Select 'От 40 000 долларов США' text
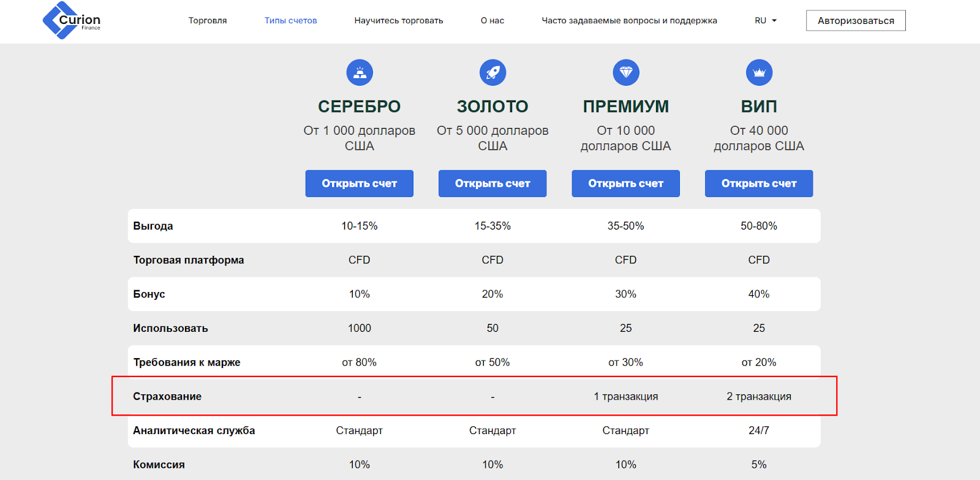The width and height of the screenshot is (980, 480). point(759,138)
